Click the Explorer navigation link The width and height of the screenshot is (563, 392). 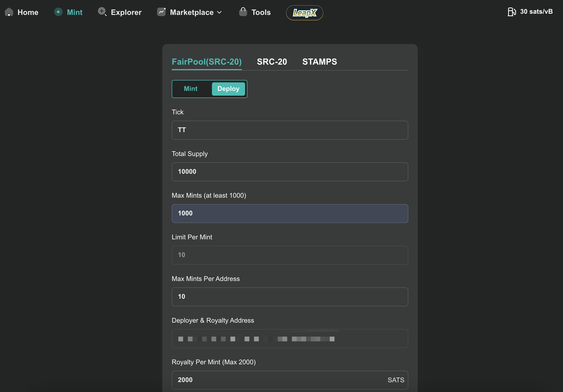[x=126, y=12]
